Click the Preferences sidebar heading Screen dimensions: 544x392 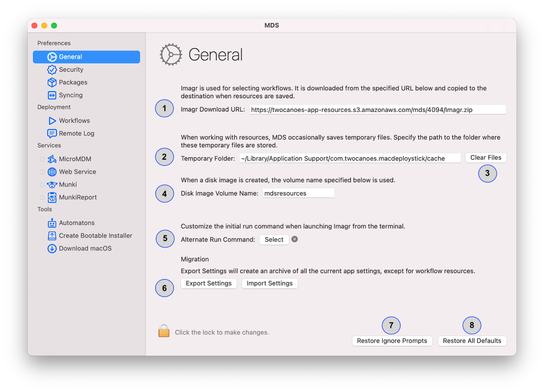[x=54, y=43]
